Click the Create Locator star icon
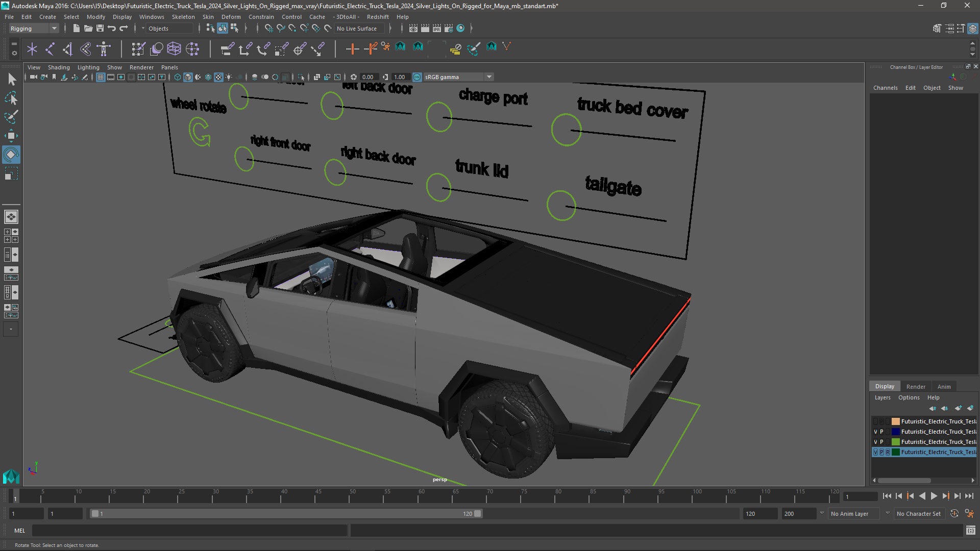 click(32, 49)
